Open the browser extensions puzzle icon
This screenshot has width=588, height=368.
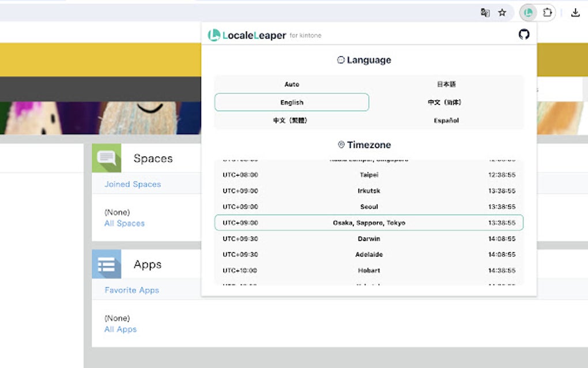tap(547, 13)
